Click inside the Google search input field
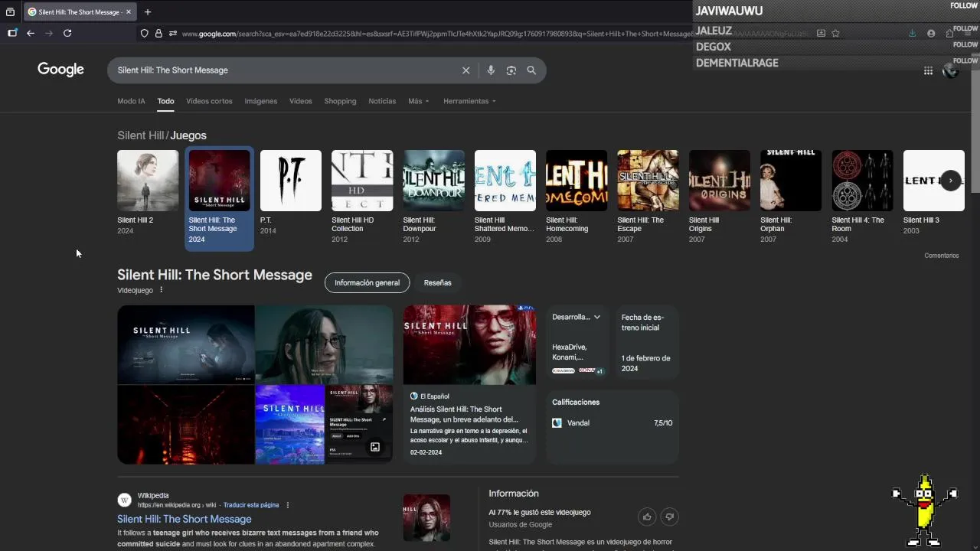The height and width of the screenshot is (551, 980). pos(283,70)
